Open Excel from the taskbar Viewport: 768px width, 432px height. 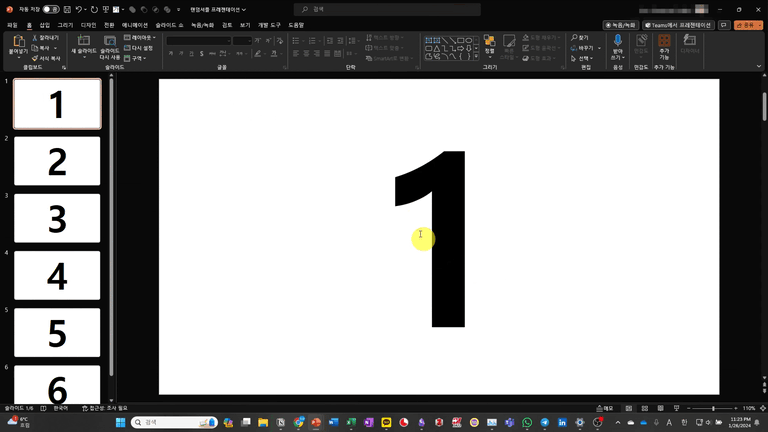351,423
